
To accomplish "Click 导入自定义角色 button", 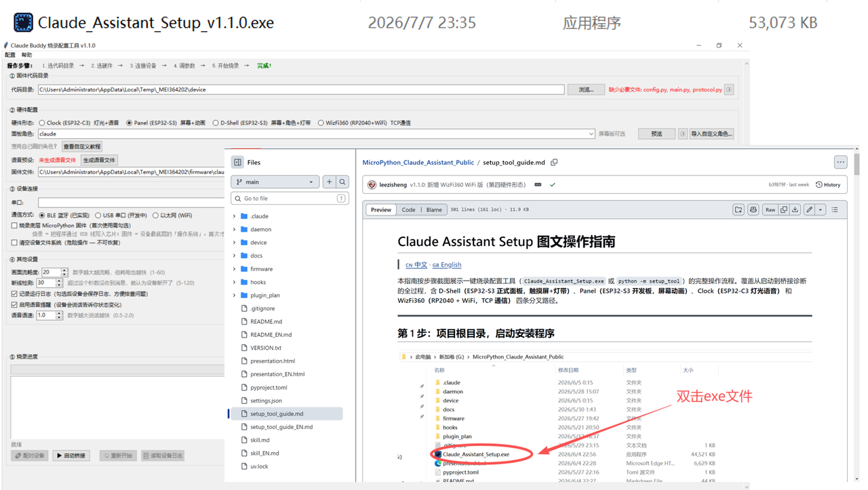I will coord(711,134).
